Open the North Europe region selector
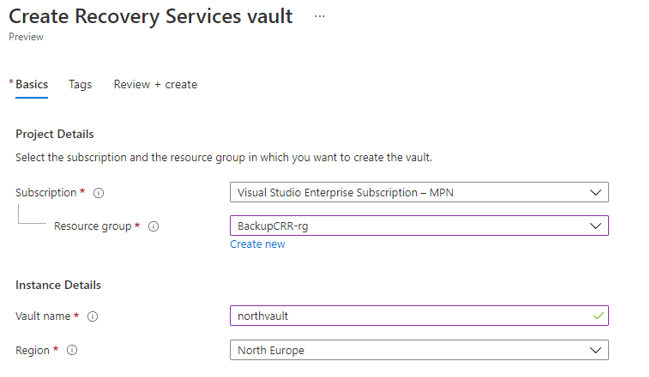This screenshot has width=649, height=377. point(419,350)
